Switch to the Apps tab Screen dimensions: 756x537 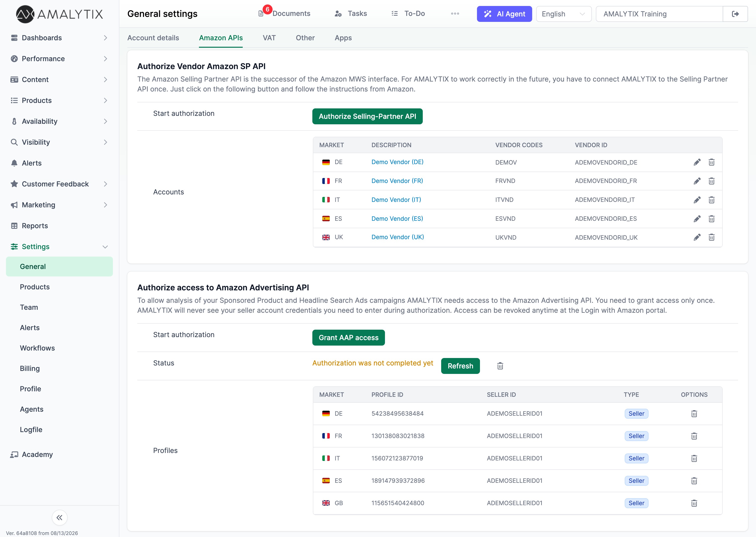pos(343,38)
